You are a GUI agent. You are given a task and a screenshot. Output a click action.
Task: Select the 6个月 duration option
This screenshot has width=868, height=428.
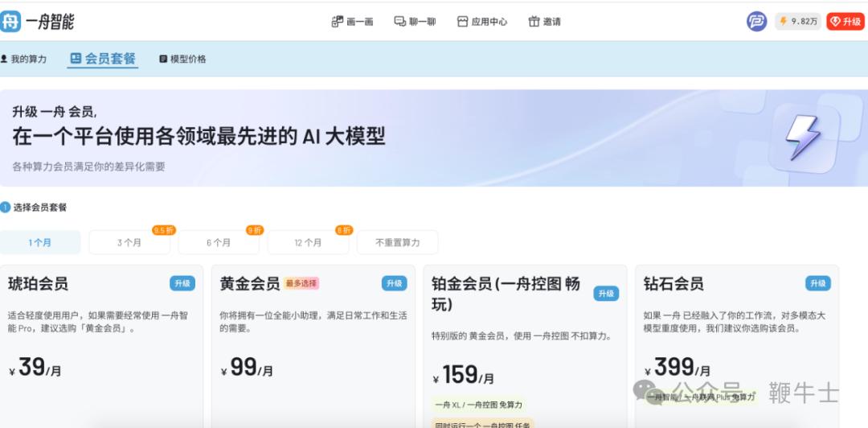click(x=219, y=242)
